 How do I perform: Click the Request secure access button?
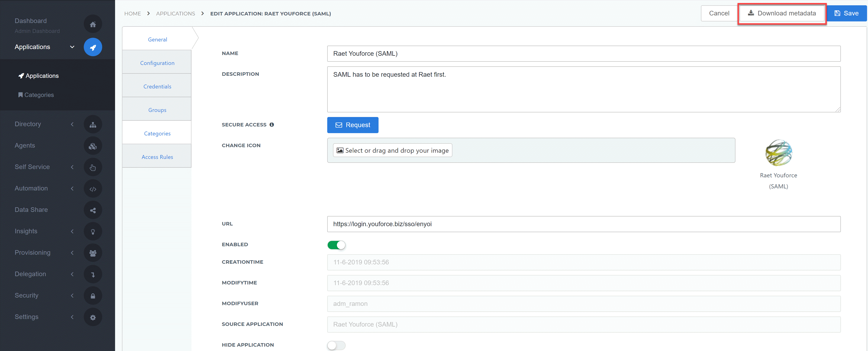point(353,125)
